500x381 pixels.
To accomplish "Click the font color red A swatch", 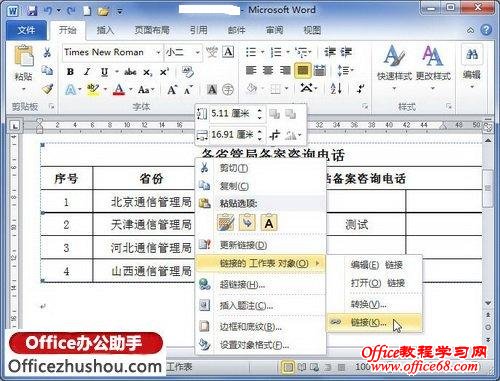I will click(x=119, y=89).
